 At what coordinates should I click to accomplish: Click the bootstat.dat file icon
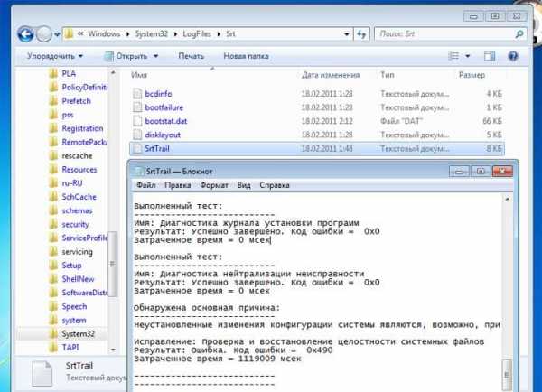(137, 121)
